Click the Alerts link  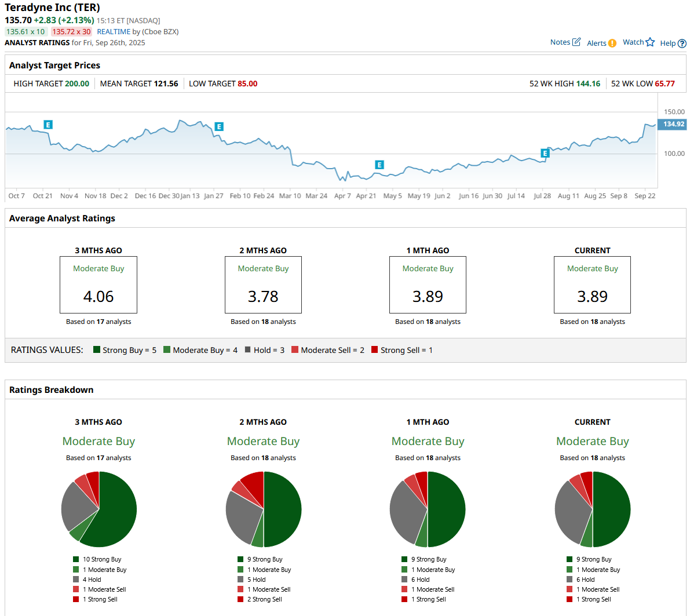[597, 43]
